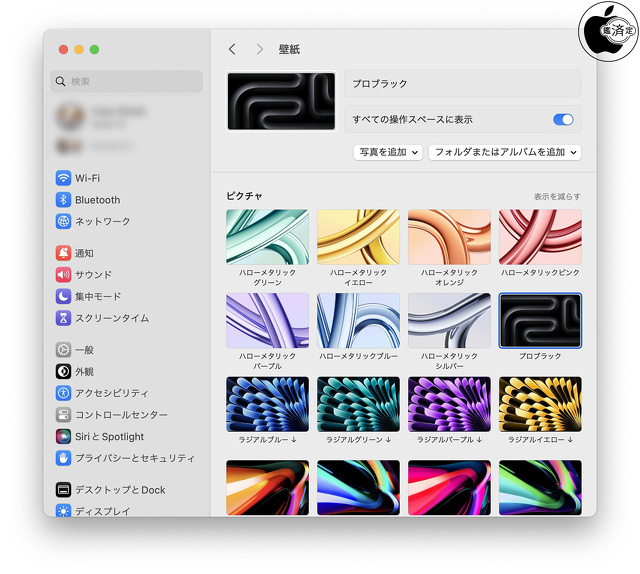Go back with the left chevron
Screen dimensions: 640x574
coord(232,49)
